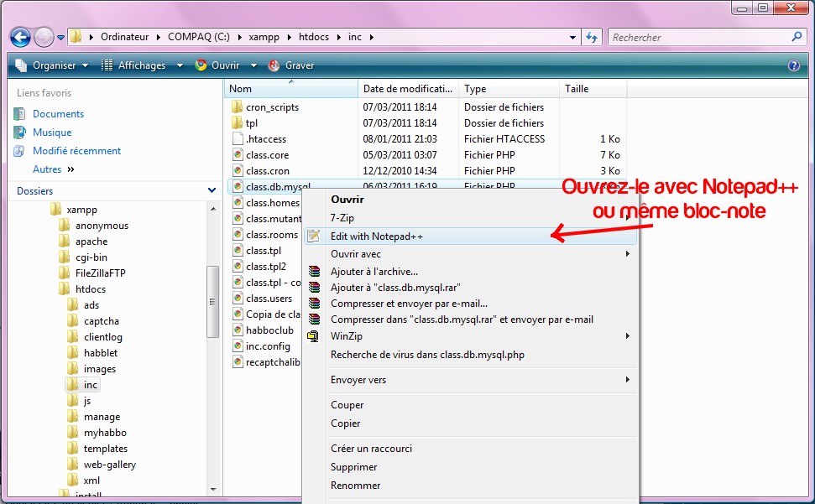Click the Notepad++ icon in context menu
This screenshot has width=815, height=504.
click(313, 236)
